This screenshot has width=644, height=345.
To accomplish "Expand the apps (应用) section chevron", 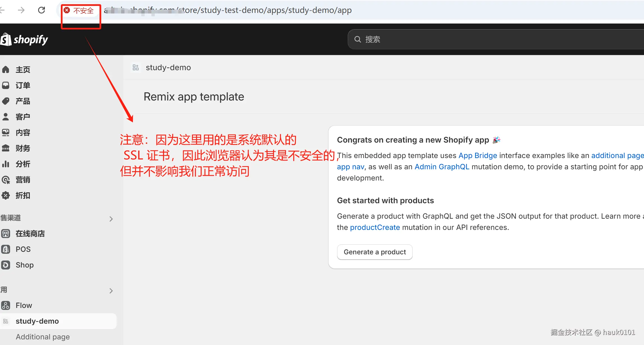I will (111, 291).
